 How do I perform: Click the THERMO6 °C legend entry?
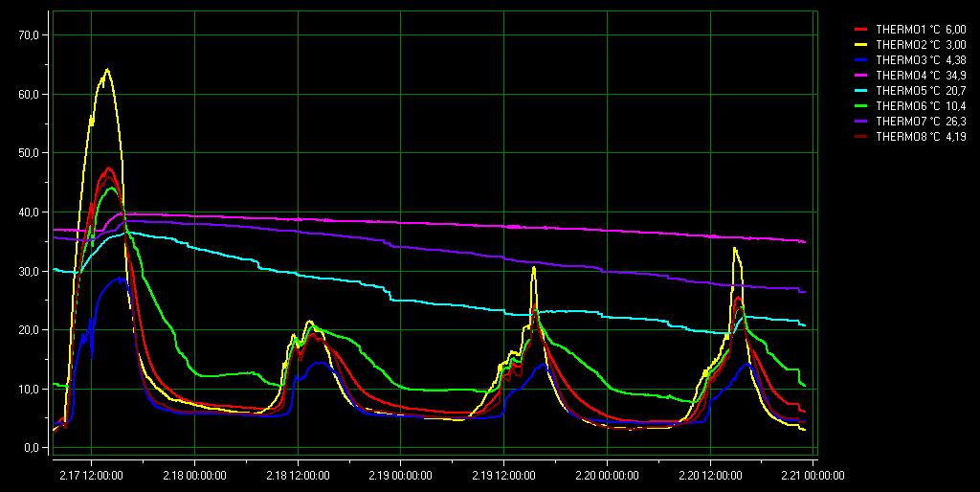[910, 106]
